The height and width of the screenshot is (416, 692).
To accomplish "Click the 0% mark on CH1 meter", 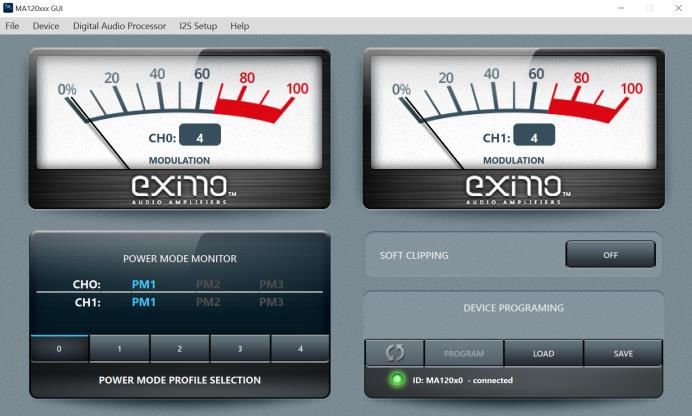I will tap(401, 90).
